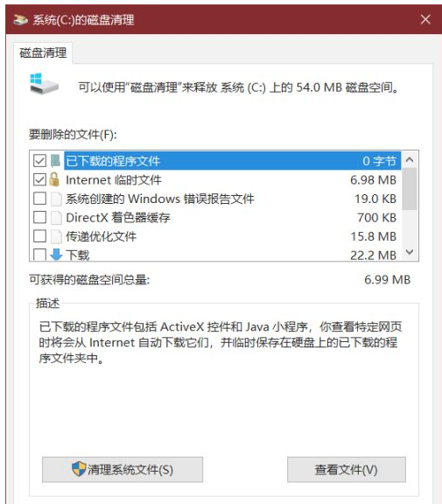442x504 pixels.
Task: Click the Disk Cleanup icon in title bar
Action: point(21,20)
